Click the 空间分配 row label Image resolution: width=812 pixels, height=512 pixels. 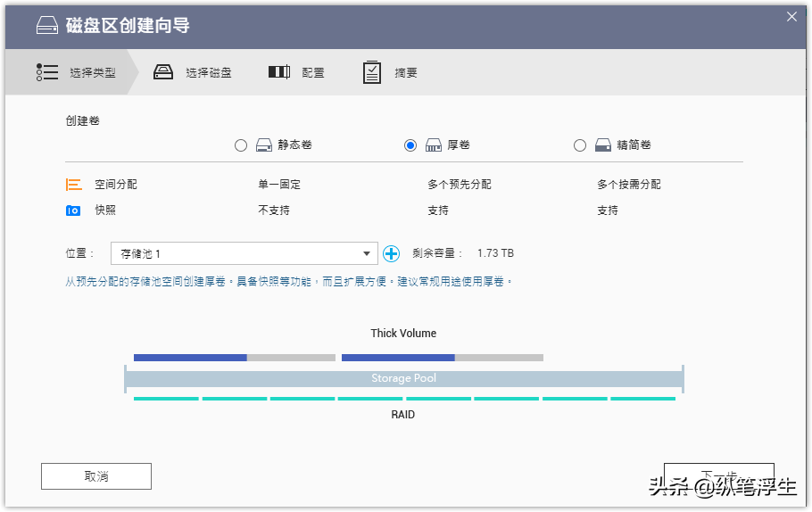tap(116, 185)
